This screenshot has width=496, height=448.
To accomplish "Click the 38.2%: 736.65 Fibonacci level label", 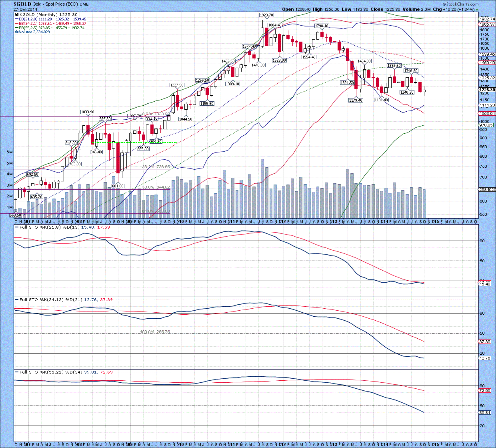I will [156, 167].
